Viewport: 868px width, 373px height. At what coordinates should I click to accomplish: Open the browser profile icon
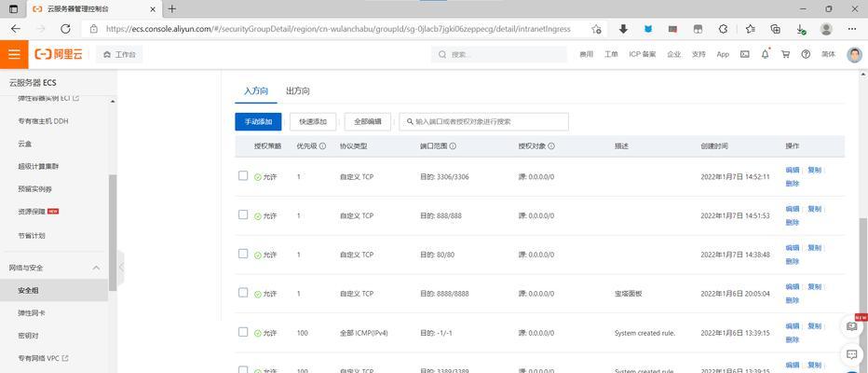coord(826,29)
